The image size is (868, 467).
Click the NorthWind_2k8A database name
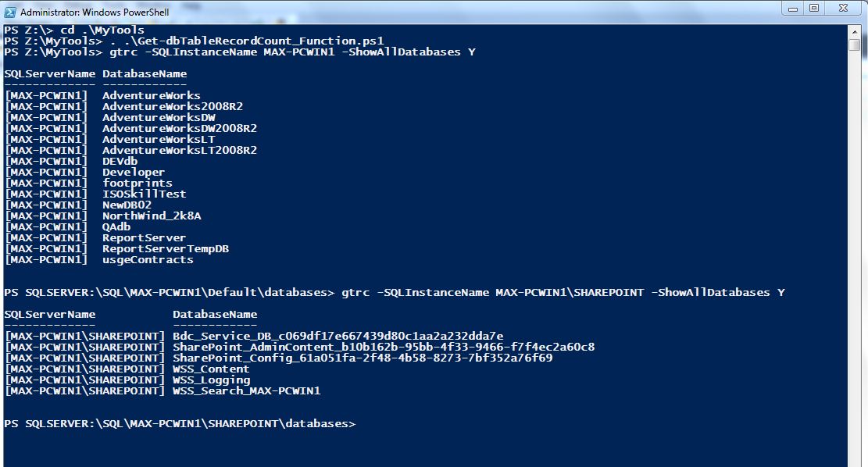click(x=152, y=216)
